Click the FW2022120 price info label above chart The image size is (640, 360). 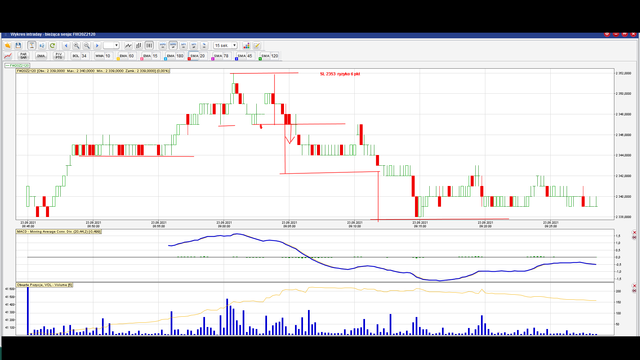[93, 71]
